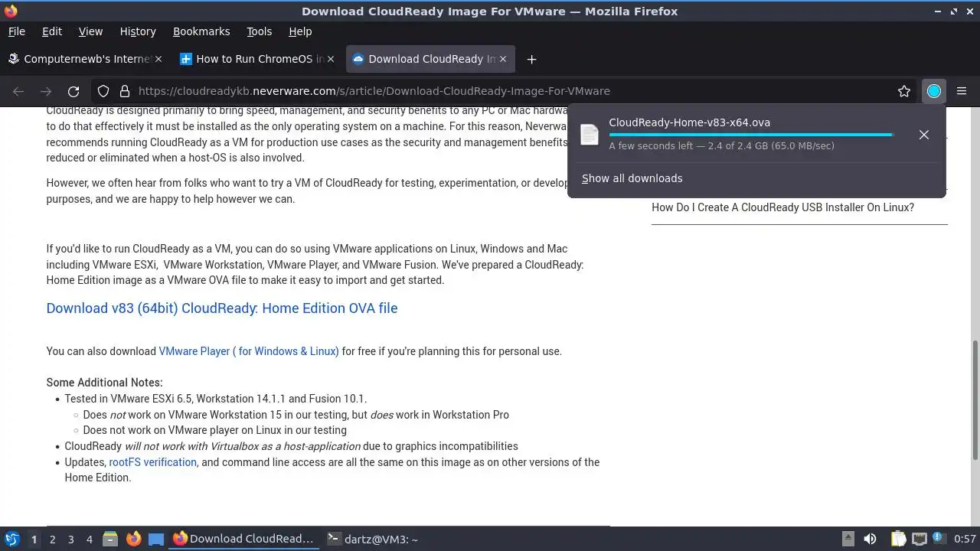The height and width of the screenshot is (551, 980).
Task: Open the History menu
Action: coord(138,31)
